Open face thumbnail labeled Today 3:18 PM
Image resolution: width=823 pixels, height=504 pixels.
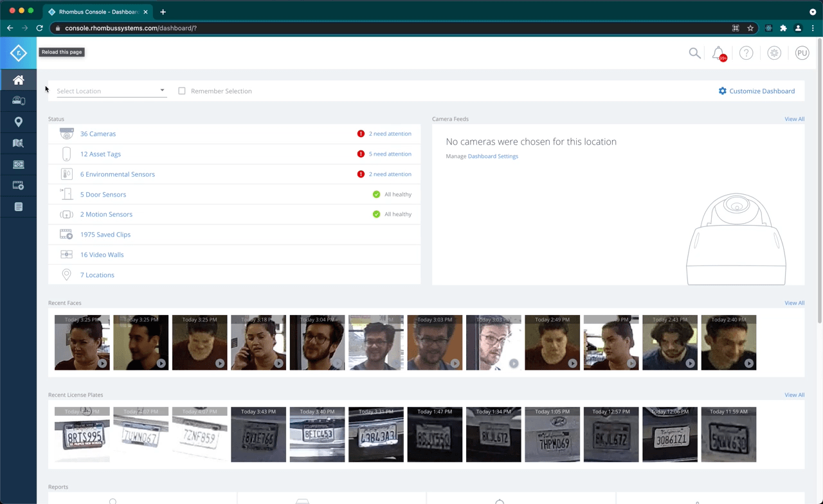(258, 343)
